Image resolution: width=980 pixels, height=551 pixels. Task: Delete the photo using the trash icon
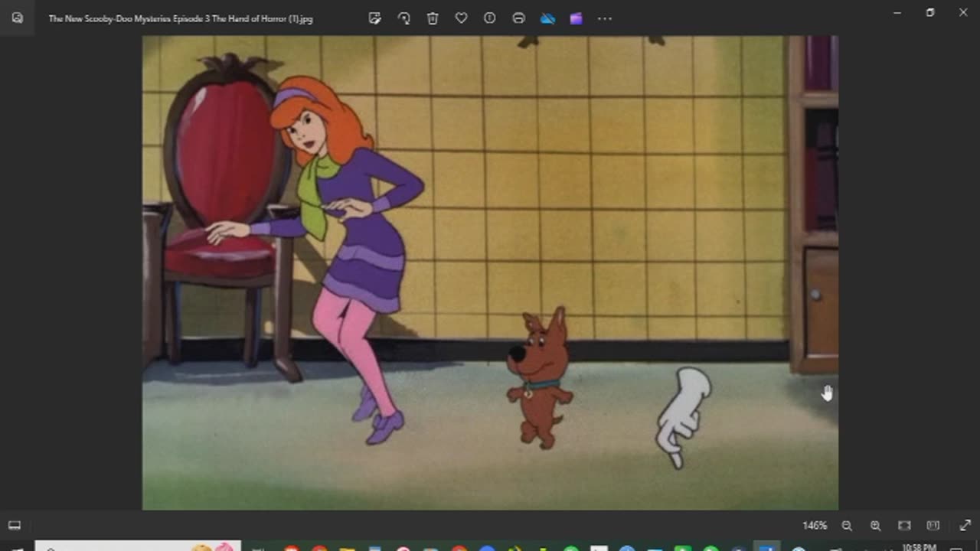click(x=433, y=18)
